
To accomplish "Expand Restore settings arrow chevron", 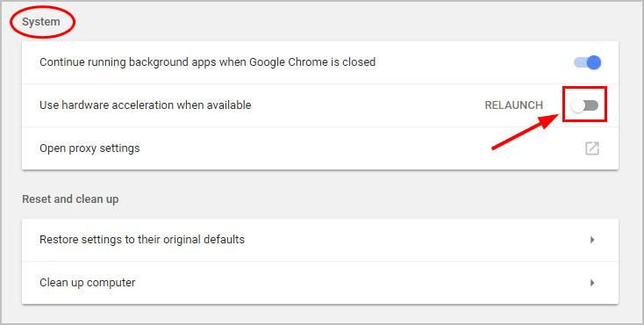I will coord(592,240).
